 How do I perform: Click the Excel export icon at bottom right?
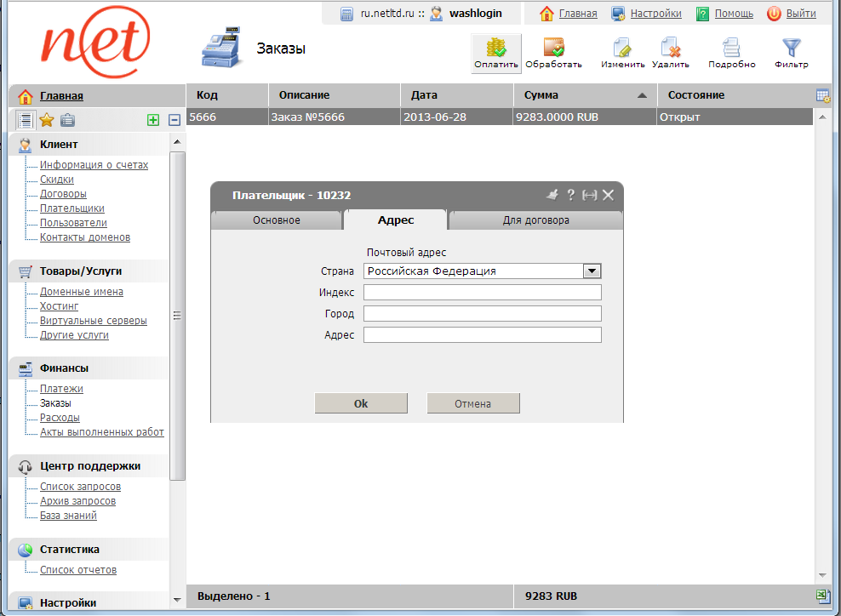pyautogui.click(x=823, y=596)
